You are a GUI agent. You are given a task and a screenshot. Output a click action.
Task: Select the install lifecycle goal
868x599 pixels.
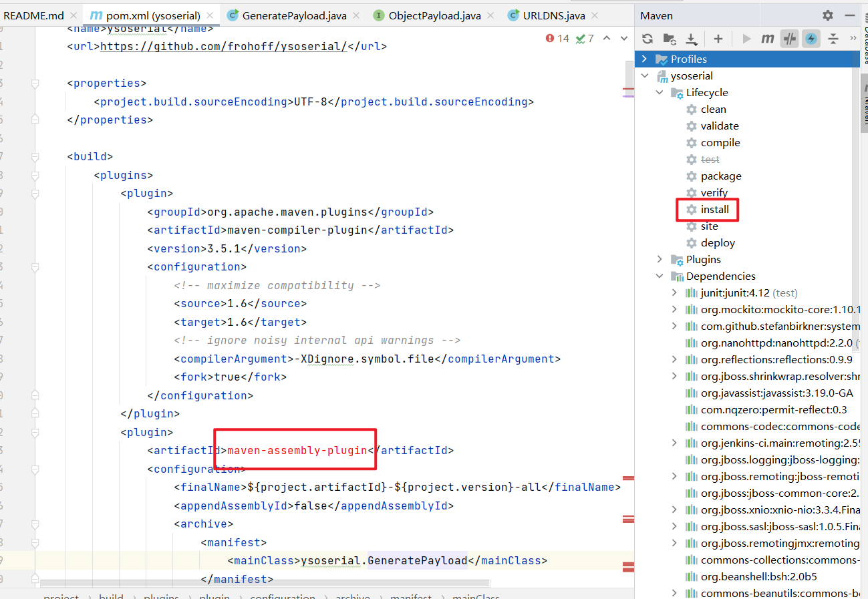[715, 209]
